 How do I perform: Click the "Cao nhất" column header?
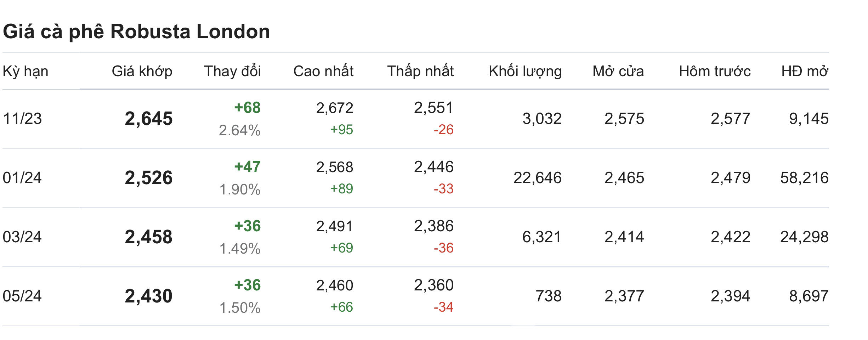(323, 71)
